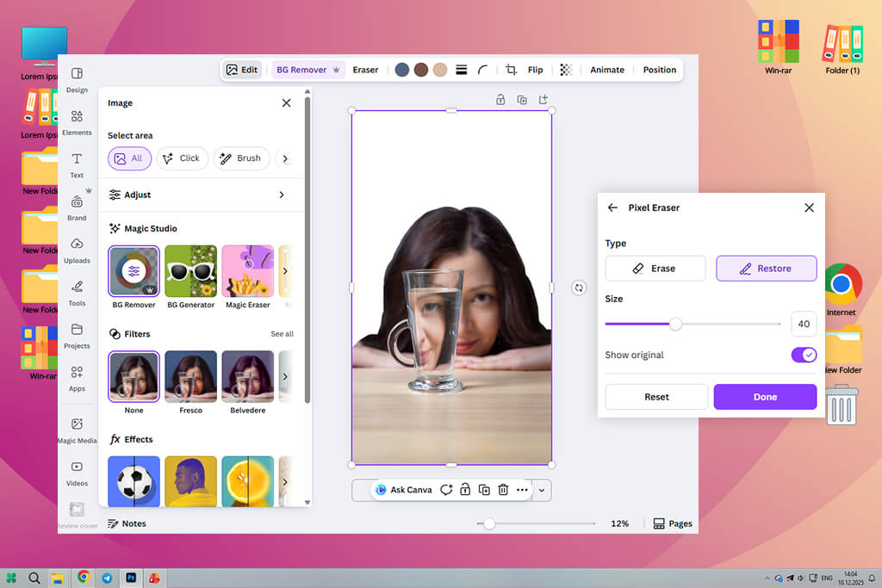
Task: Apply the Fresco filter thumbnail
Action: (x=190, y=376)
